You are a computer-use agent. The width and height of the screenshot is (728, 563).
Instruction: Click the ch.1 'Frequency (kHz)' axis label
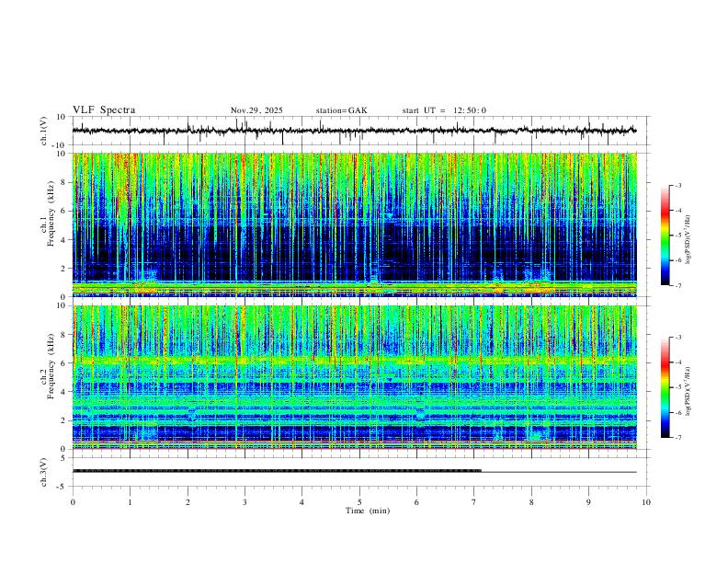point(51,213)
